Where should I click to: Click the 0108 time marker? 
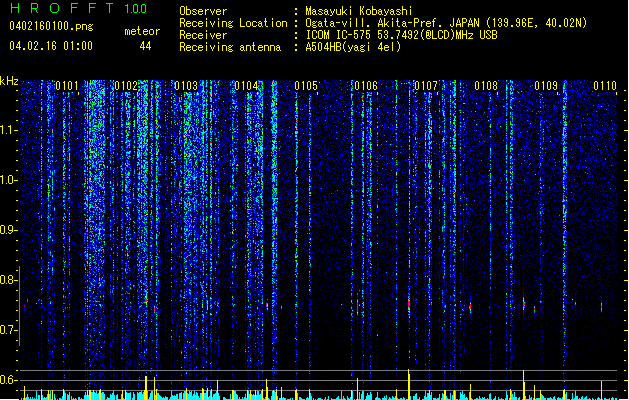click(x=486, y=86)
